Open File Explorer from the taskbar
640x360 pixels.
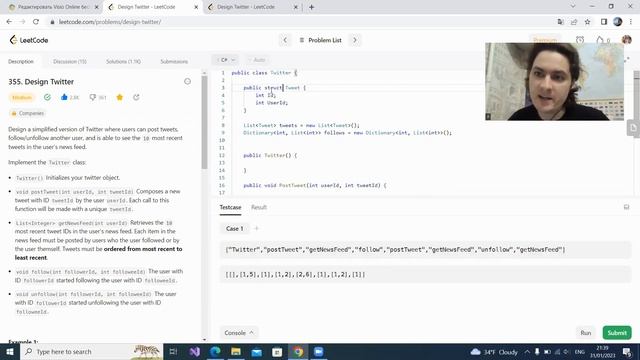(x=236, y=351)
